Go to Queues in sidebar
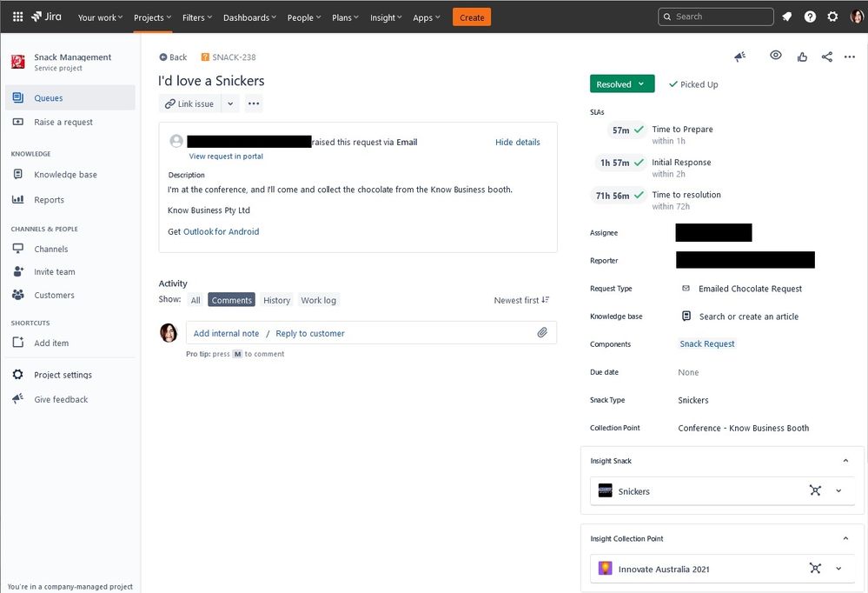 (x=70, y=97)
